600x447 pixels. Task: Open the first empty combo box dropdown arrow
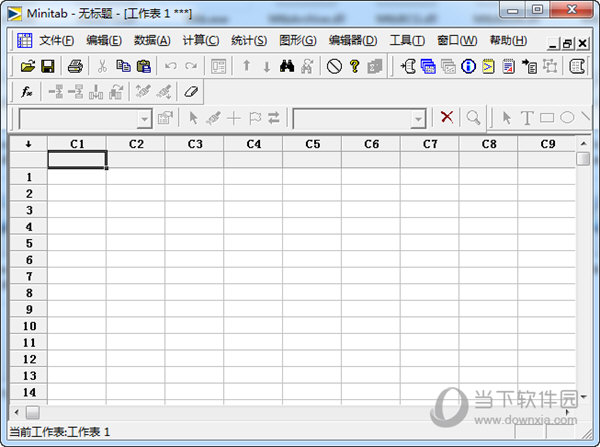point(144,119)
